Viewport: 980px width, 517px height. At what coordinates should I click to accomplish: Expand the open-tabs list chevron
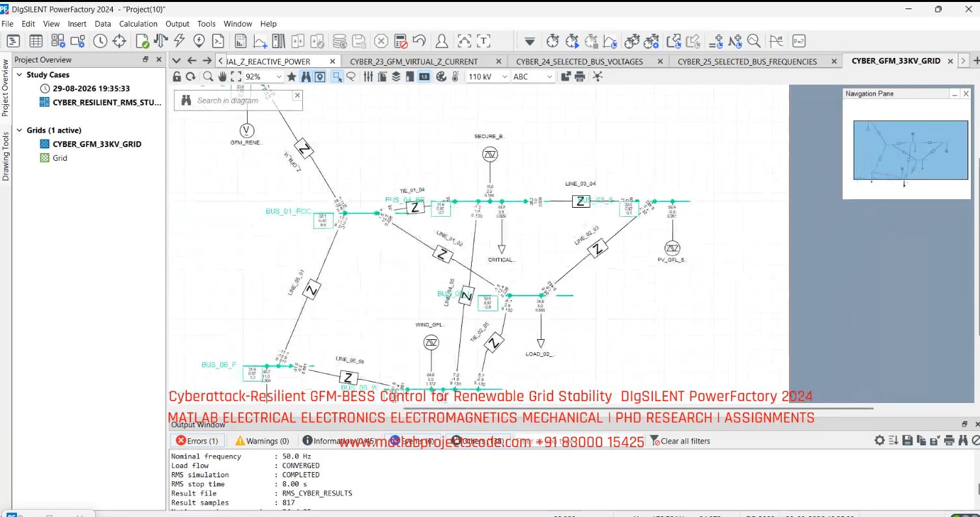click(176, 61)
